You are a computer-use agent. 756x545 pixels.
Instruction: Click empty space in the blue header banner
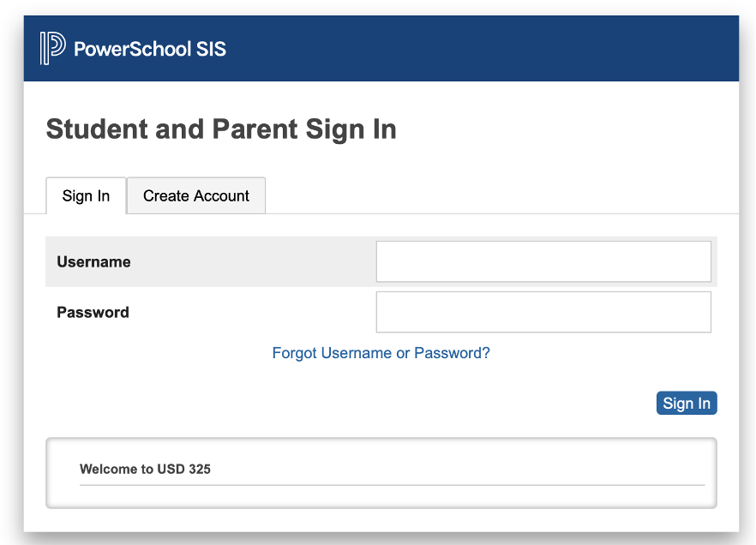482,48
